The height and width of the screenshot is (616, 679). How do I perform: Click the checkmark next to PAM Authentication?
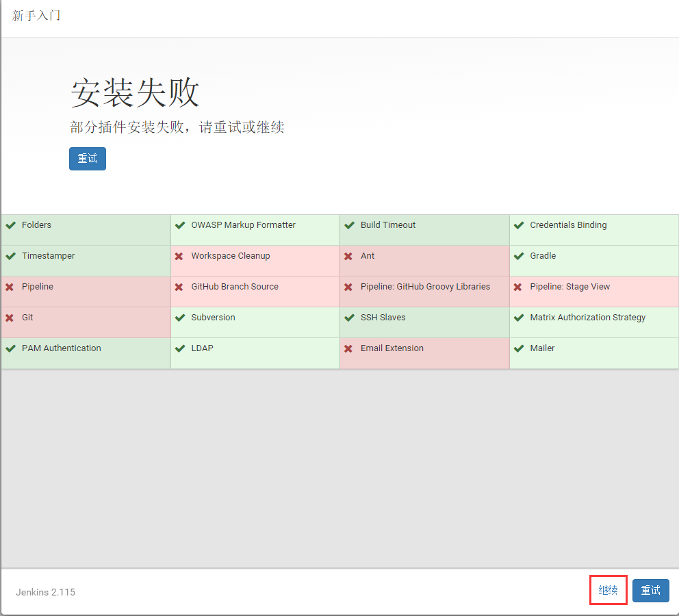[x=11, y=348]
